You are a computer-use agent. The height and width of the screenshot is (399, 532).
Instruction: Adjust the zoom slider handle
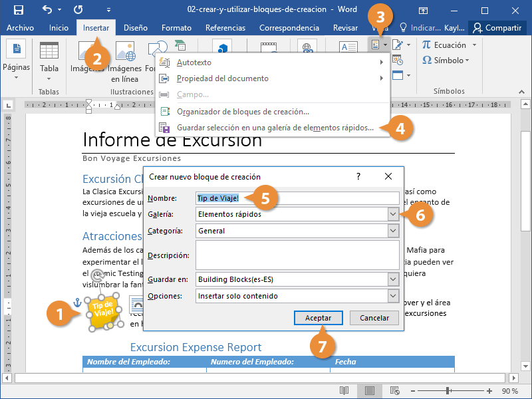pos(448,390)
